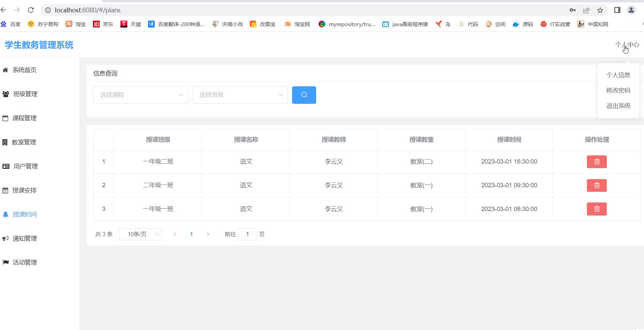The image size is (644, 330).
Task: Click the 学生教务管理系统 title link
Action: coord(39,45)
